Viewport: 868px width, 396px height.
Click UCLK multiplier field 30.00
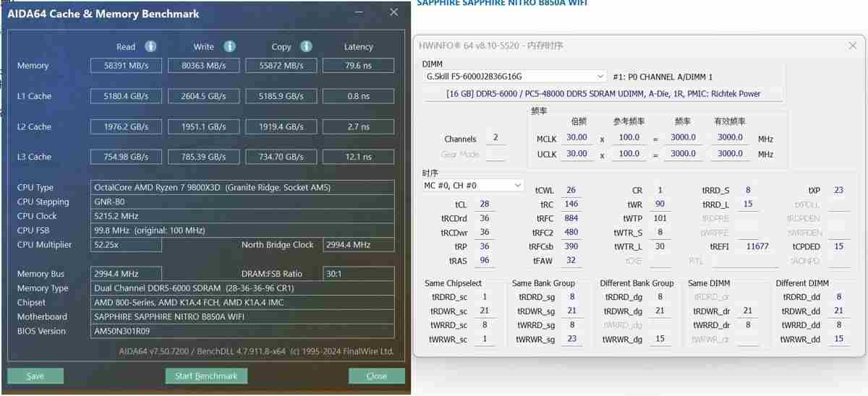[577, 154]
